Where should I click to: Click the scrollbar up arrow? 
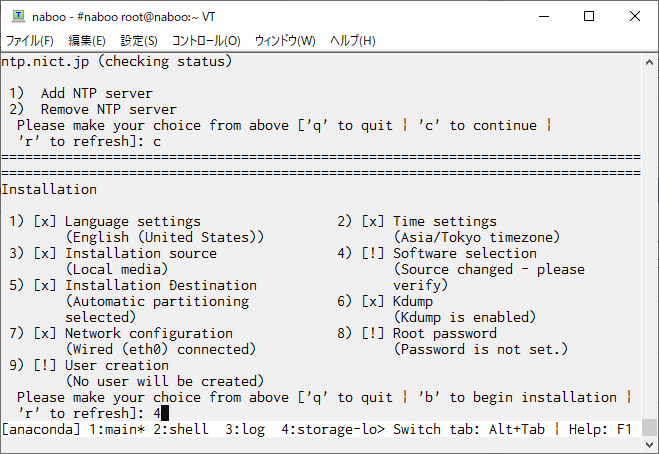[649, 62]
